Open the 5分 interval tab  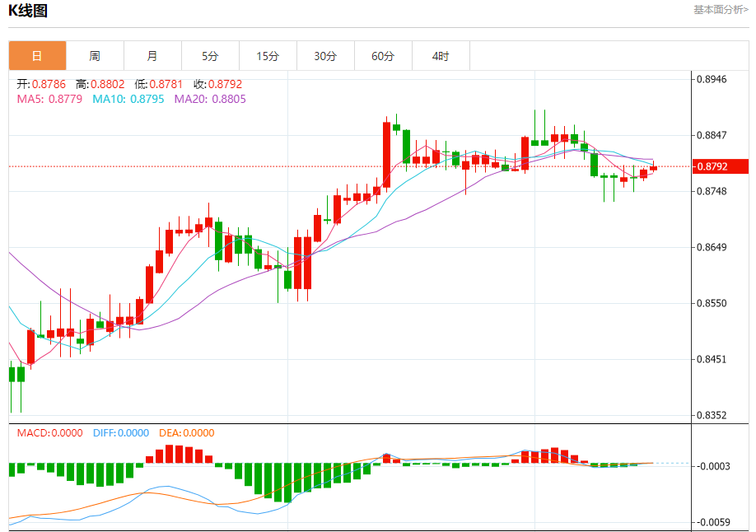(210, 56)
